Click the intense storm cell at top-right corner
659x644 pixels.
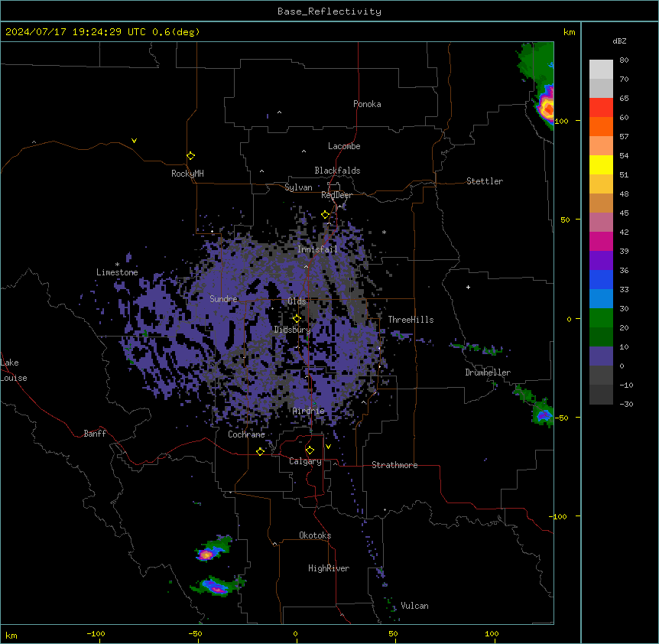(546, 107)
